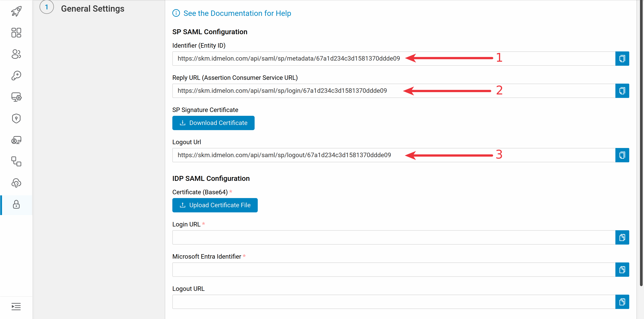This screenshot has height=319, width=644.
Task: Click the Upload Certificate File button
Action: pyautogui.click(x=215, y=205)
